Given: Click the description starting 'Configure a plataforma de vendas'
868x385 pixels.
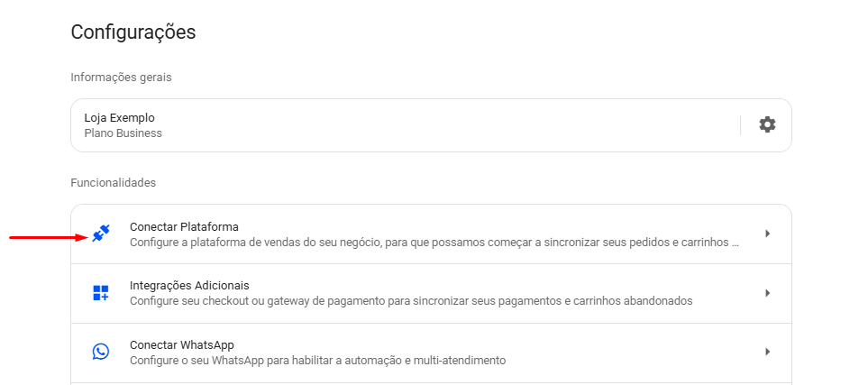Looking at the screenshot, I should coord(430,243).
